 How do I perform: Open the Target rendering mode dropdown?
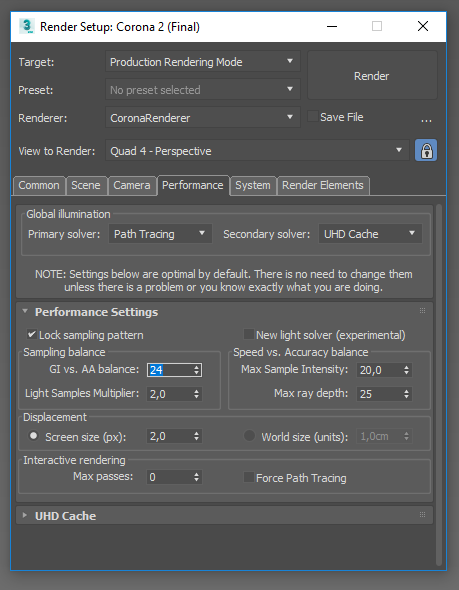click(203, 62)
